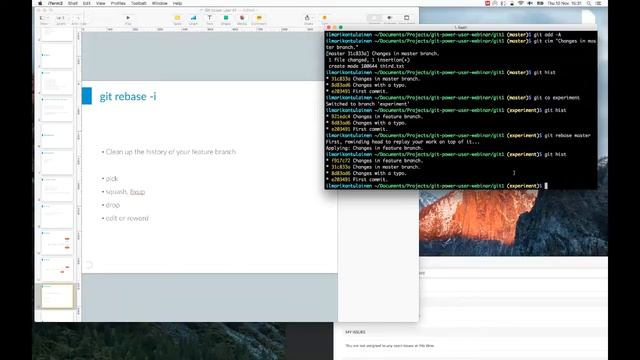Click "[master 31c833a] Changes in master branch." line
Image resolution: width=640 pixels, height=360 pixels.
(x=382, y=53)
